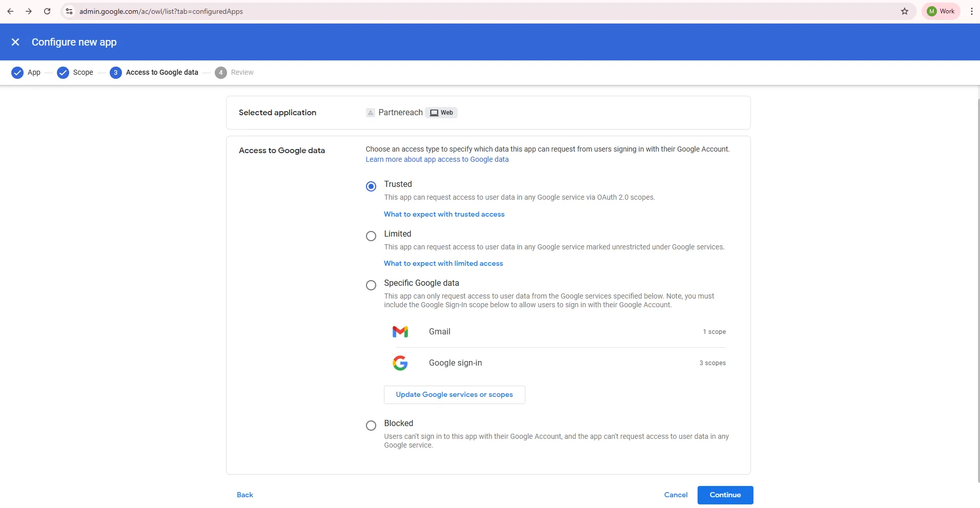Click the Google sign-in G logo

(x=400, y=363)
